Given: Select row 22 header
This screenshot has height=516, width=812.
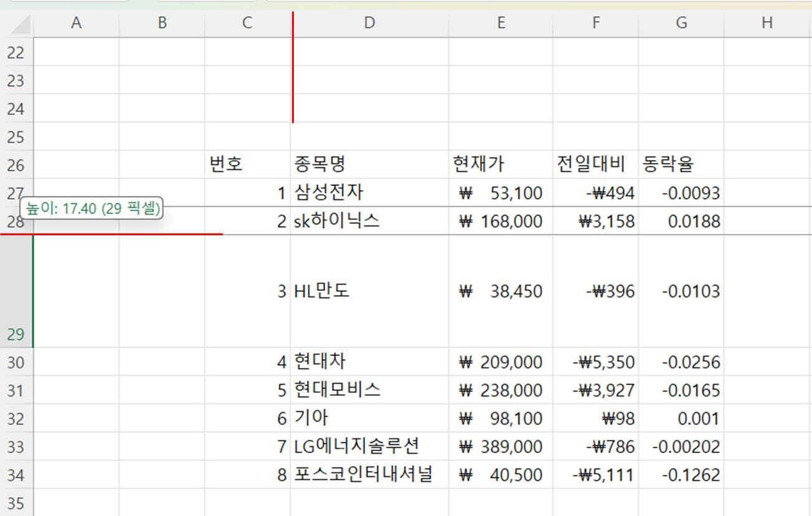Looking at the screenshot, I should pos(16,52).
